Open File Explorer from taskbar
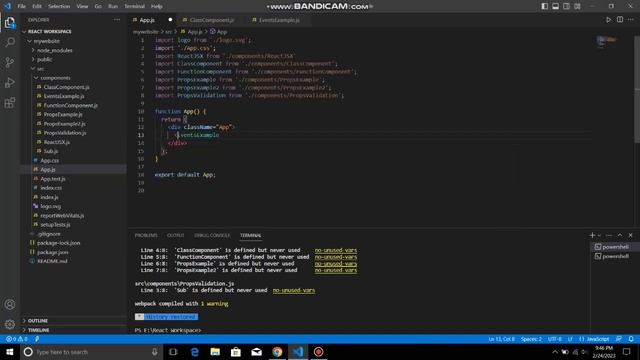The height and width of the screenshot is (360, 640). click(x=215, y=352)
